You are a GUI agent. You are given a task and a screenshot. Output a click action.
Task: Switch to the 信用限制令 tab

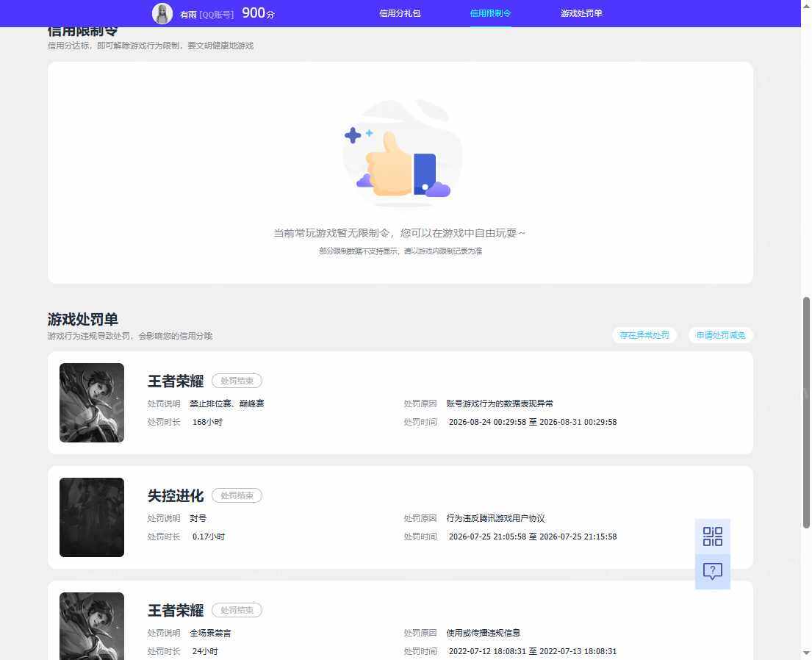click(490, 13)
